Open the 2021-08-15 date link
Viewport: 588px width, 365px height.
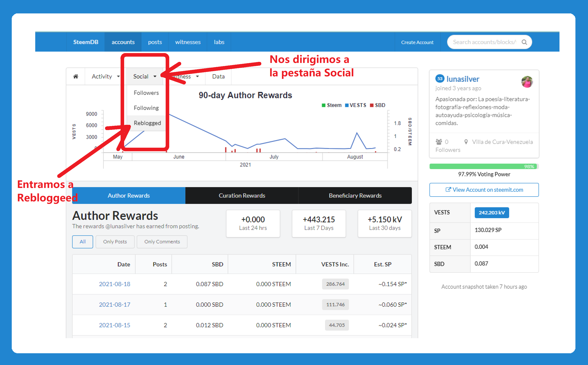pos(115,325)
